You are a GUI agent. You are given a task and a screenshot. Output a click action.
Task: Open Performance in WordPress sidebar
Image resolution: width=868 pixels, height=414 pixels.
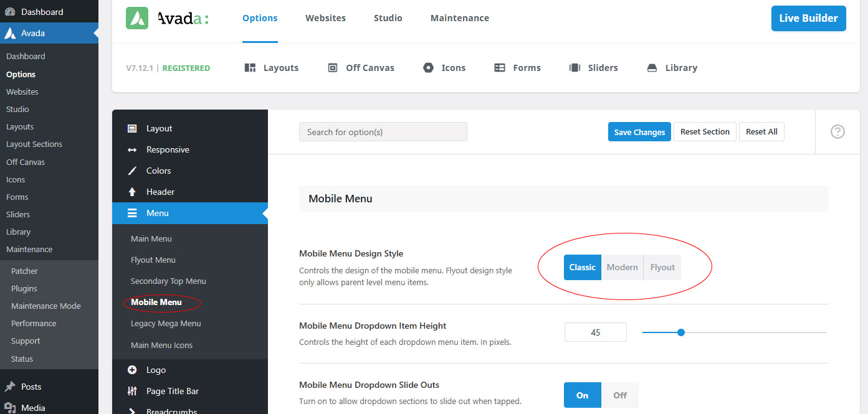(x=34, y=323)
